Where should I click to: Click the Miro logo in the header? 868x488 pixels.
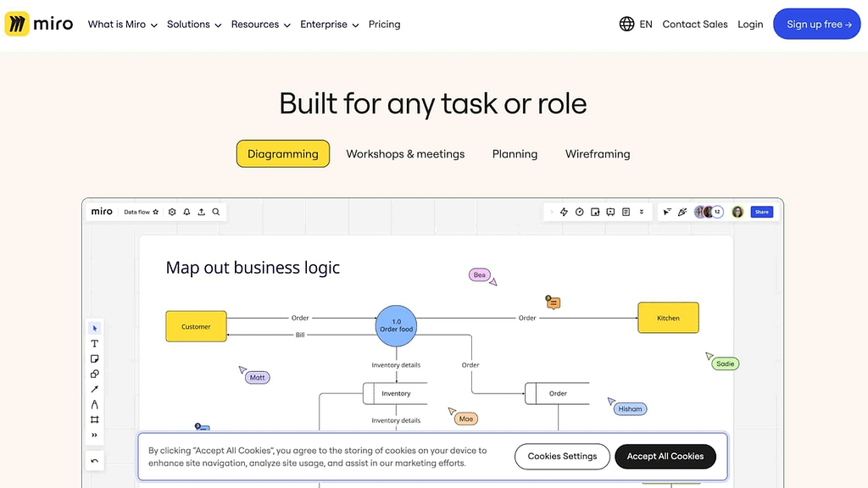point(39,24)
